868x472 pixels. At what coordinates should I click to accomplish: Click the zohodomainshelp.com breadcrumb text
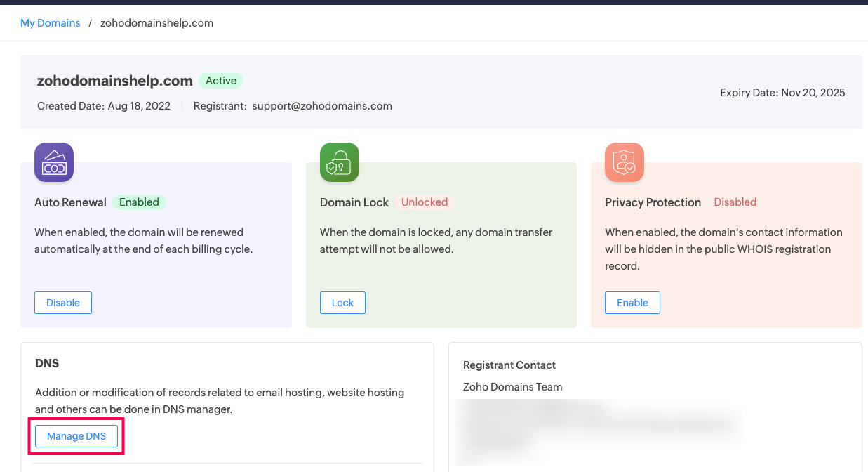coord(156,23)
